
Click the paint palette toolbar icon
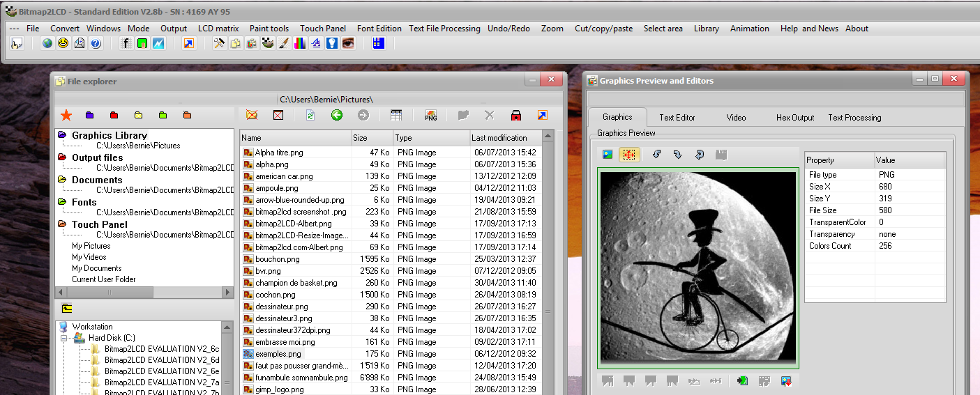point(268,44)
